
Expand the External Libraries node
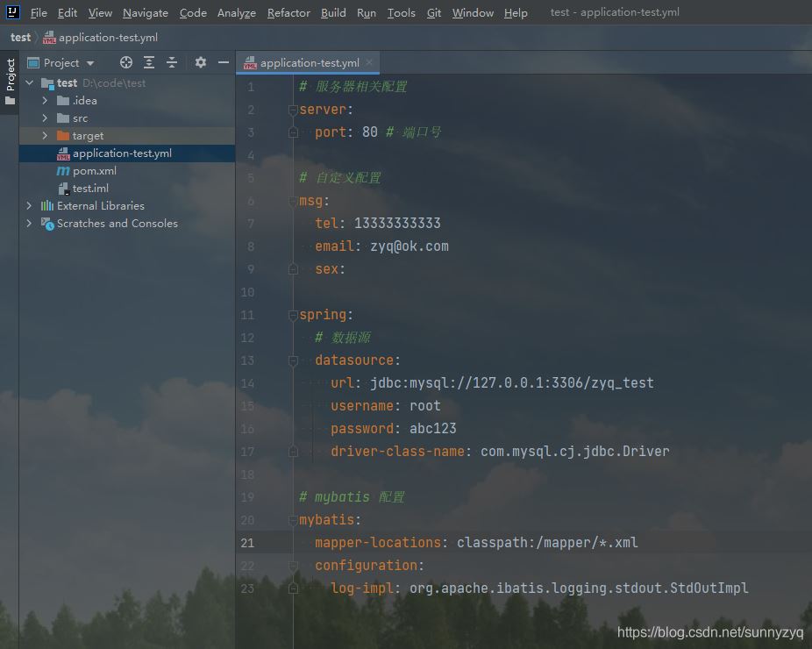click(29, 206)
